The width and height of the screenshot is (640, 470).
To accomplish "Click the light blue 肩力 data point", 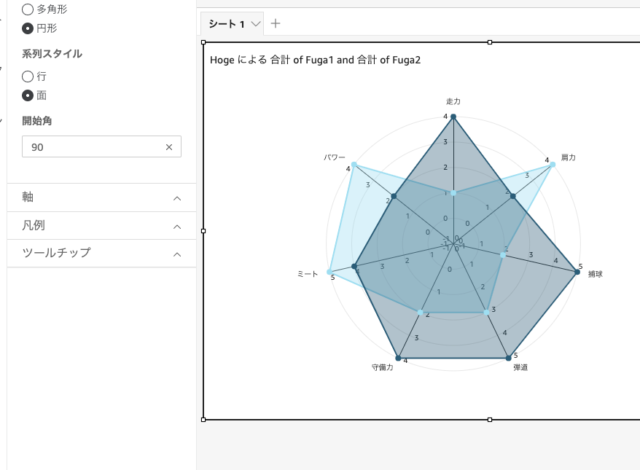I will pos(552,165).
